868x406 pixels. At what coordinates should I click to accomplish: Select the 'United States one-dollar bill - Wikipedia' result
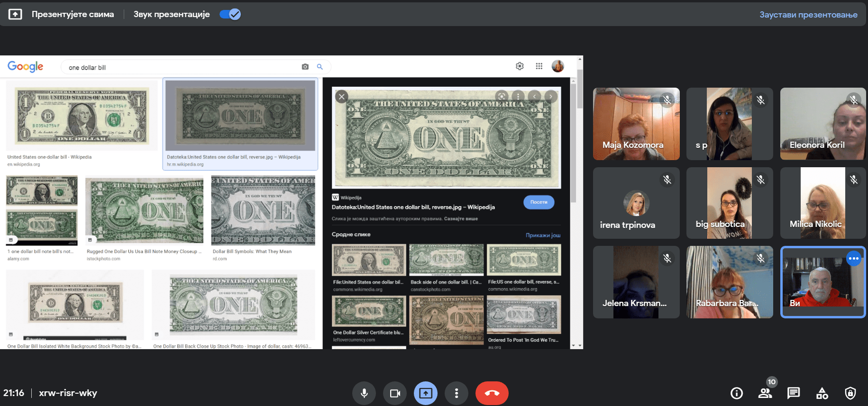click(x=82, y=123)
